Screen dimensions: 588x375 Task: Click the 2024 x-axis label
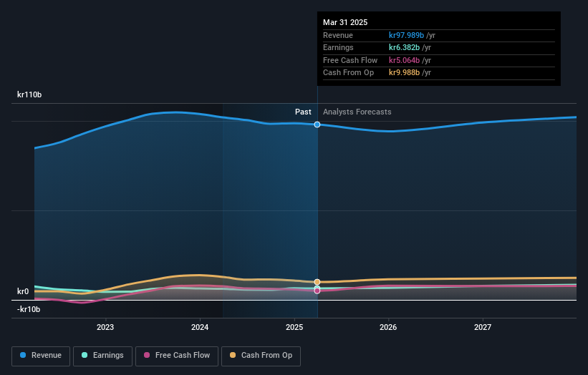tap(200, 327)
